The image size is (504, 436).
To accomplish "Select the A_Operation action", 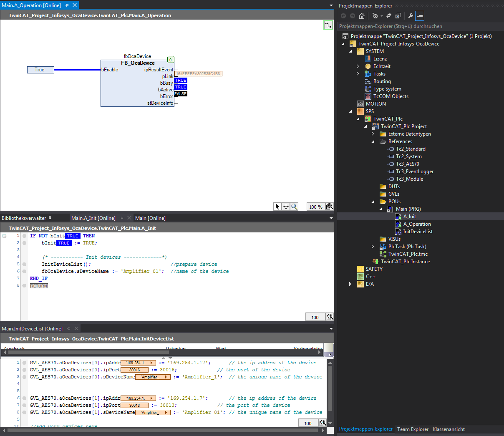I will (417, 224).
